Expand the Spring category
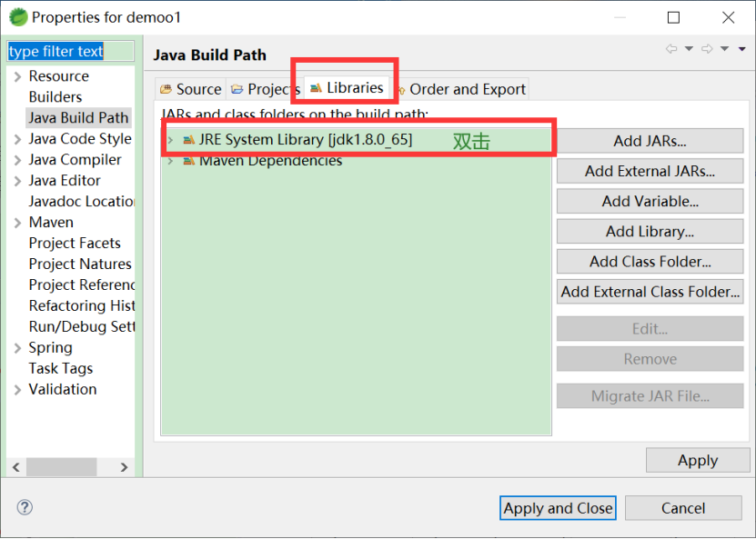Screen dimensions: 756x539 pos(18,348)
